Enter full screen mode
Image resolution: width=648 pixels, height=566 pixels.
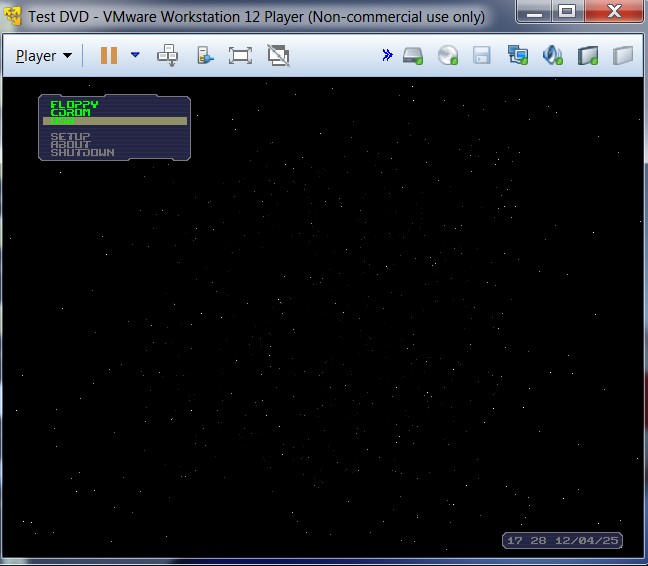coord(240,56)
